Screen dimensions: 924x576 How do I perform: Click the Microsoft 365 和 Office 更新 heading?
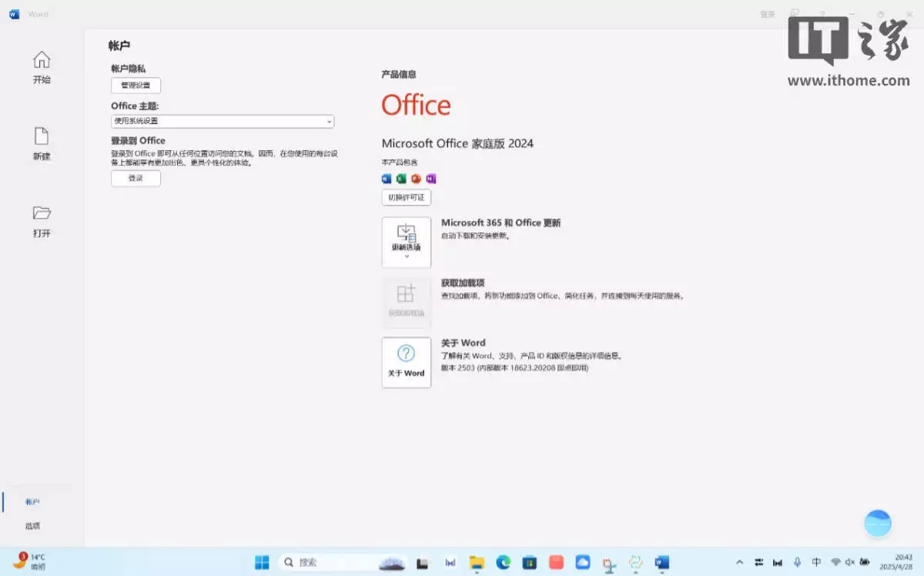[x=500, y=223]
